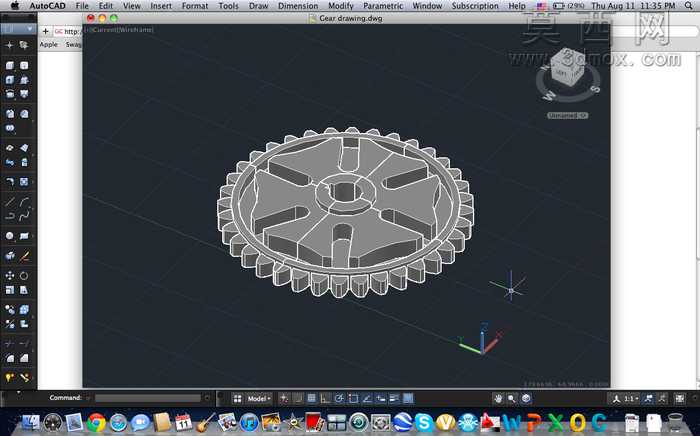This screenshot has height=436, width=700.
Task: Select the Rotate tool
Action: 24,275
